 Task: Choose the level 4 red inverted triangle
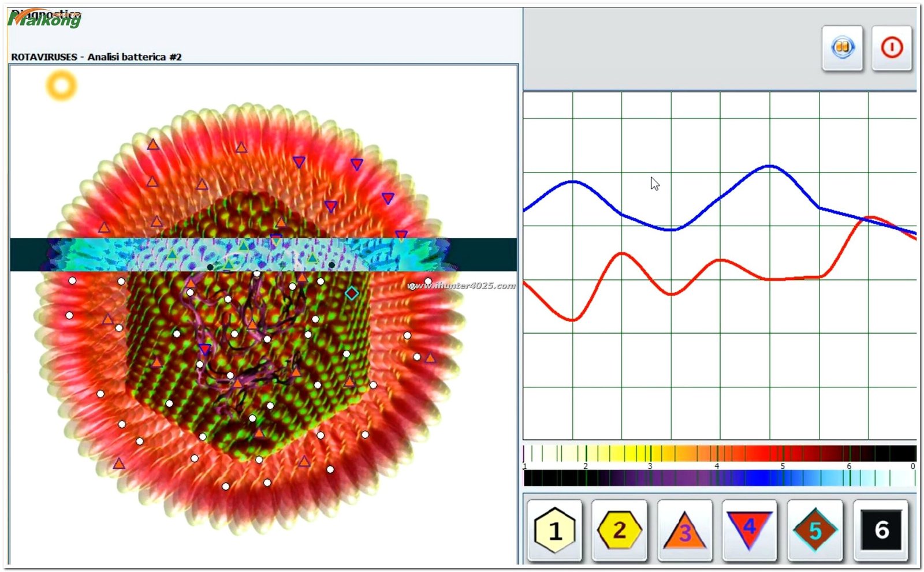pyautogui.click(x=749, y=529)
